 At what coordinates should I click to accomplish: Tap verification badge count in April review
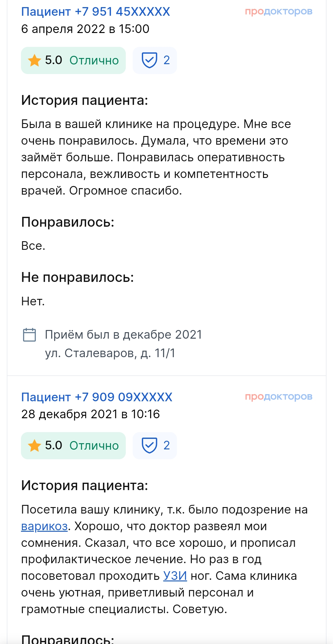(166, 60)
